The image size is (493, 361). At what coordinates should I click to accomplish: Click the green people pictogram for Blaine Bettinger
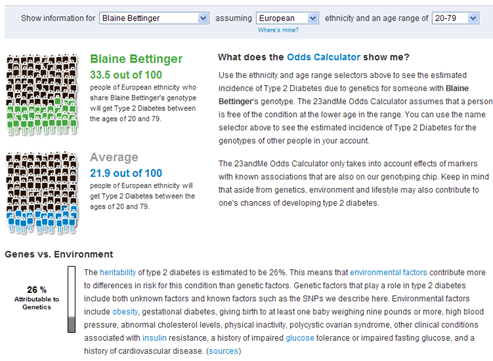pyautogui.click(x=42, y=94)
